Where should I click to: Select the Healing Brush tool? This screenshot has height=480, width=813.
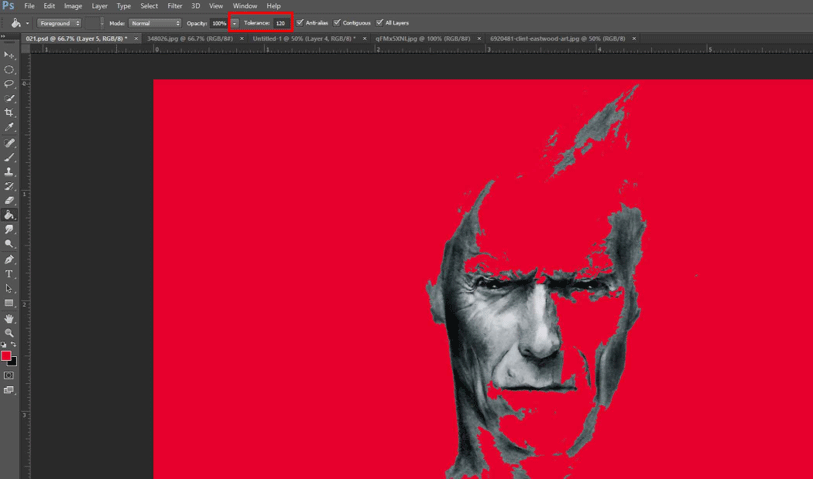point(9,143)
